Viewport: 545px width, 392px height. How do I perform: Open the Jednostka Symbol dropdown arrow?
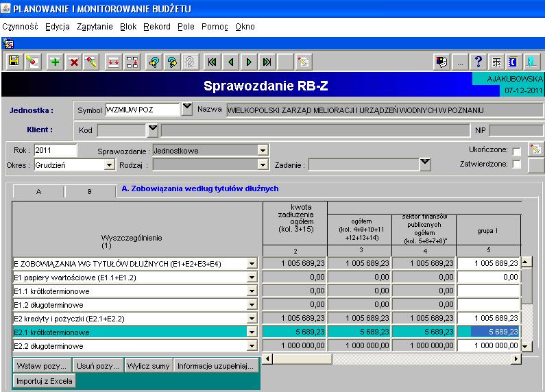[x=187, y=108]
